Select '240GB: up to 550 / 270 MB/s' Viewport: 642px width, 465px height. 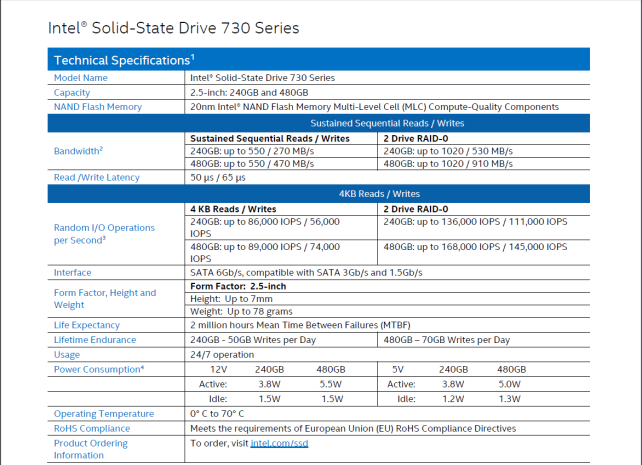[252, 151]
